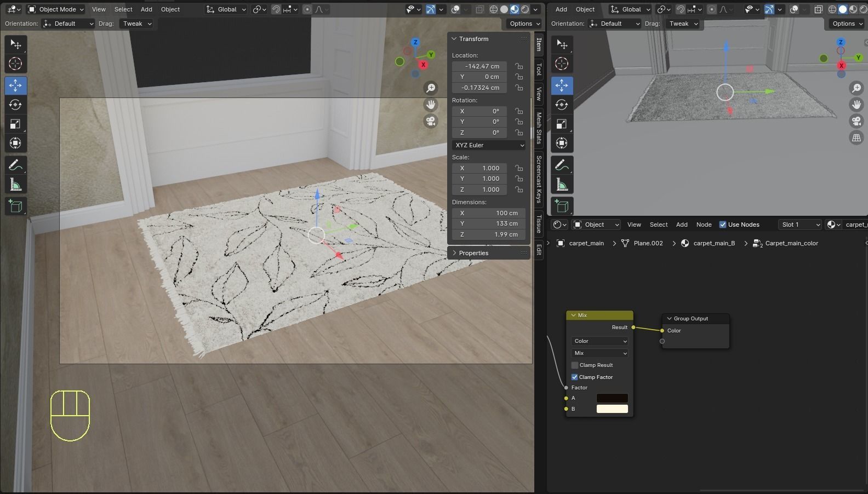Screen dimensions: 868x494
Task: Open the Slot 1 material slot dropdown
Action: pos(800,225)
